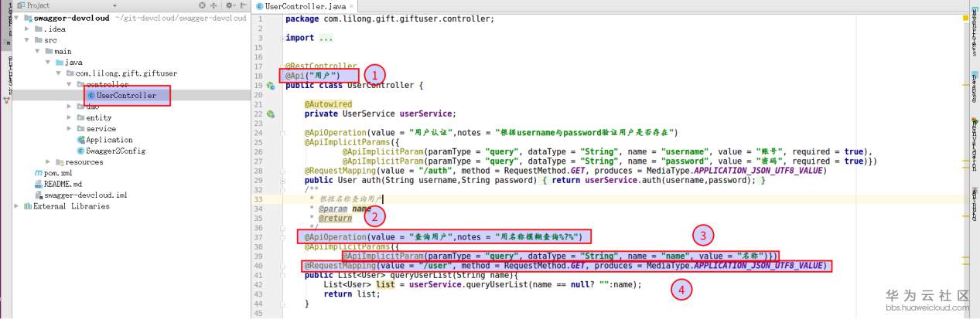
Task: Expand the External Libraries node
Action: click(17, 206)
